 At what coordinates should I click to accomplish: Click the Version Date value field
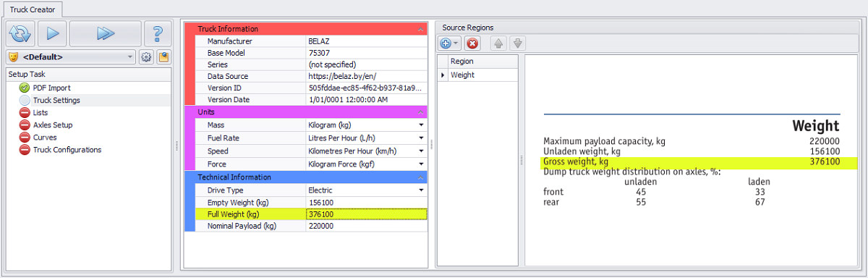tap(366, 99)
